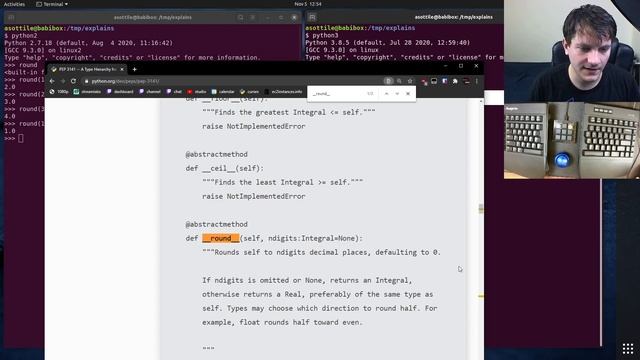Open a new browser tab

tap(134, 69)
